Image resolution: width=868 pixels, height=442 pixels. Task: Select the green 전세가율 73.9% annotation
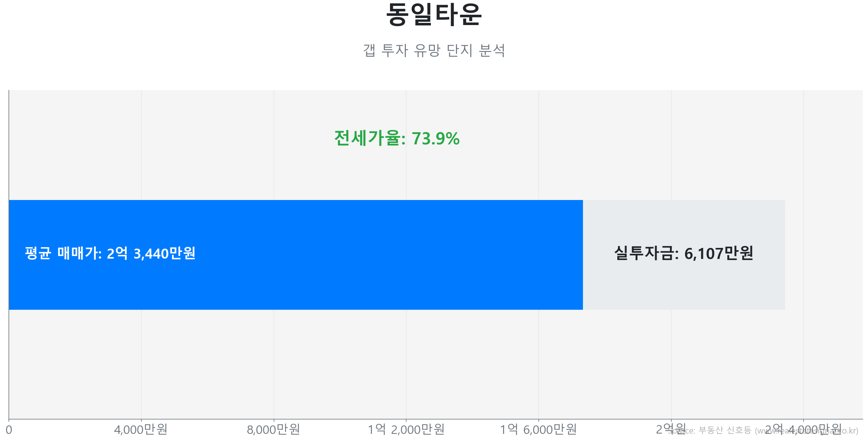[397, 138]
